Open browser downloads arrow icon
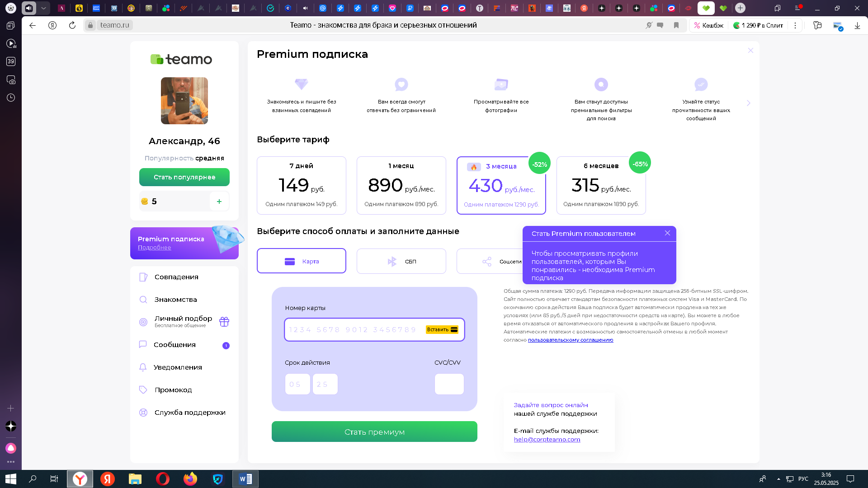868x488 pixels. (857, 25)
